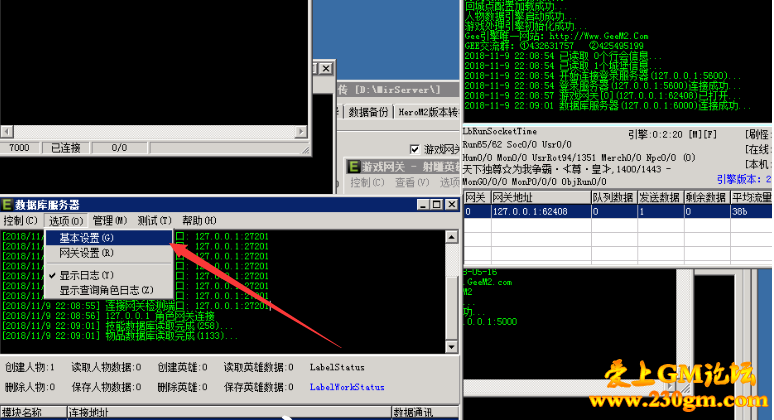Open the 测试(T) menu in database server
The height and width of the screenshot is (420, 774).
[154, 221]
